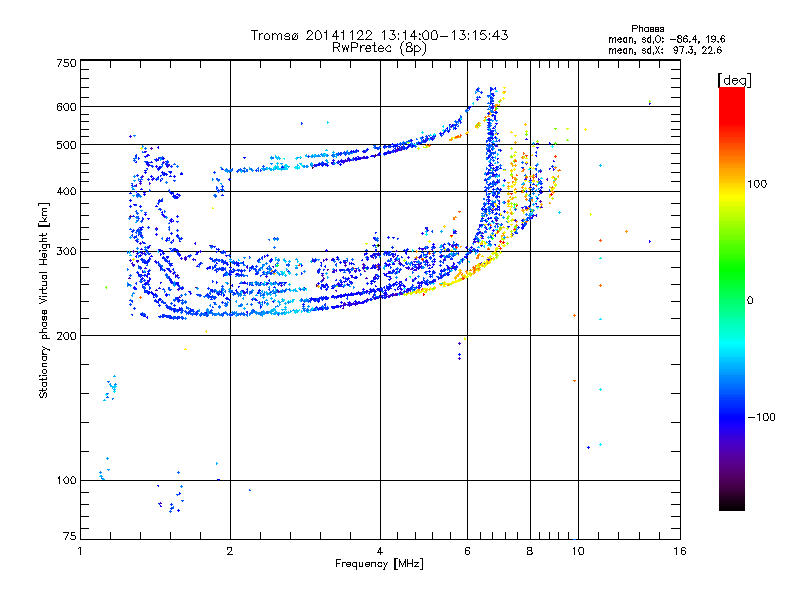Click the 'Phases' header text

(x=647, y=29)
